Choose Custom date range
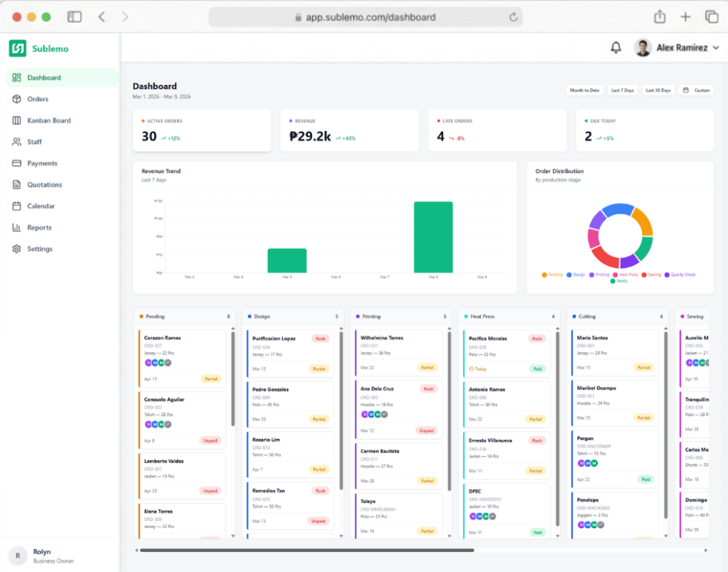Screen dimensions: 728x572 697,90
